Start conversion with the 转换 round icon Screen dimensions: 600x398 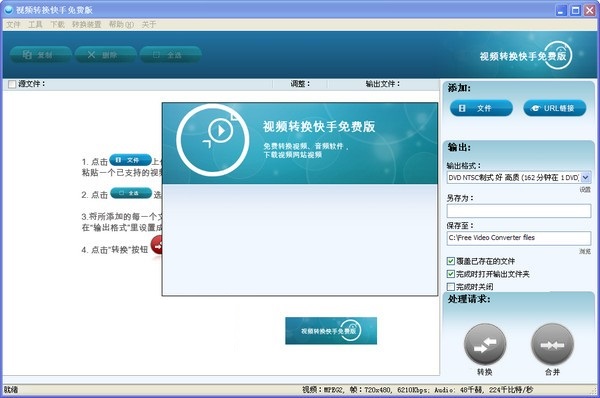tap(485, 344)
